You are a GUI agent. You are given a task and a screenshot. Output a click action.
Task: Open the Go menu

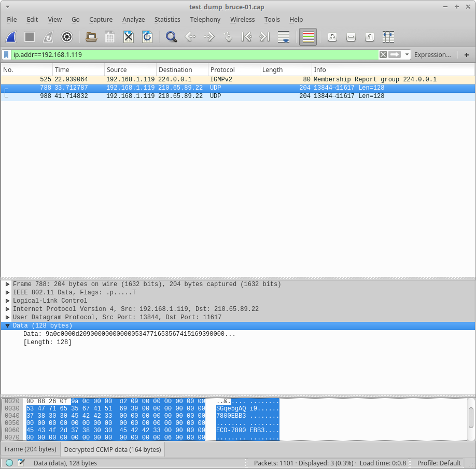pyautogui.click(x=76, y=19)
